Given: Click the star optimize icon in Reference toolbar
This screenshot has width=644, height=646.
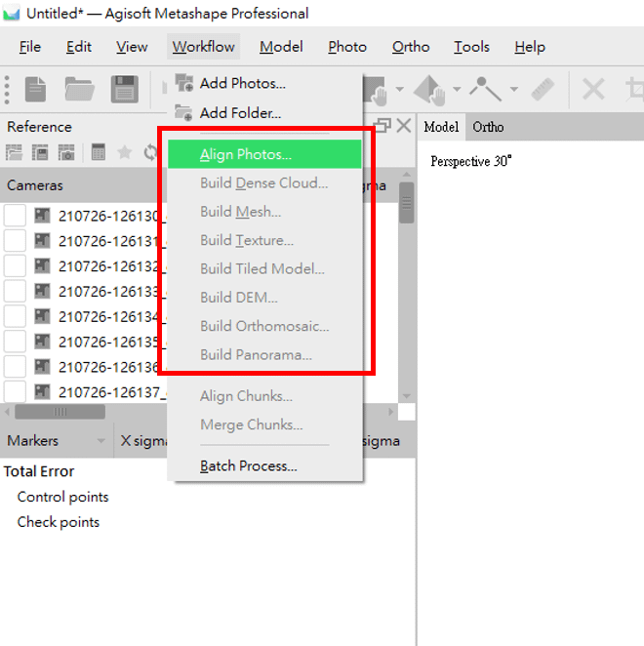Looking at the screenshot, I should pyautogui.click(x=124, y=153).
